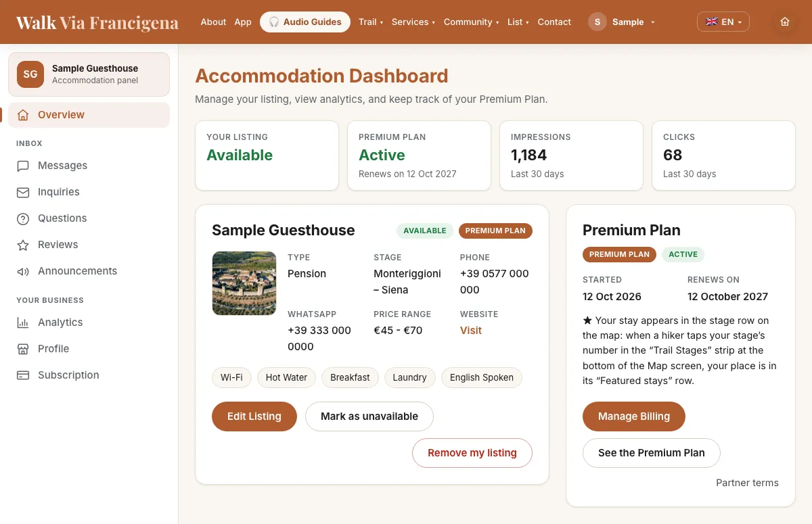Image resolution: width=812 pixels, height=524 pixels.
Task: Click the headphones icon in Audio Guides
Action: click(274, 22)
